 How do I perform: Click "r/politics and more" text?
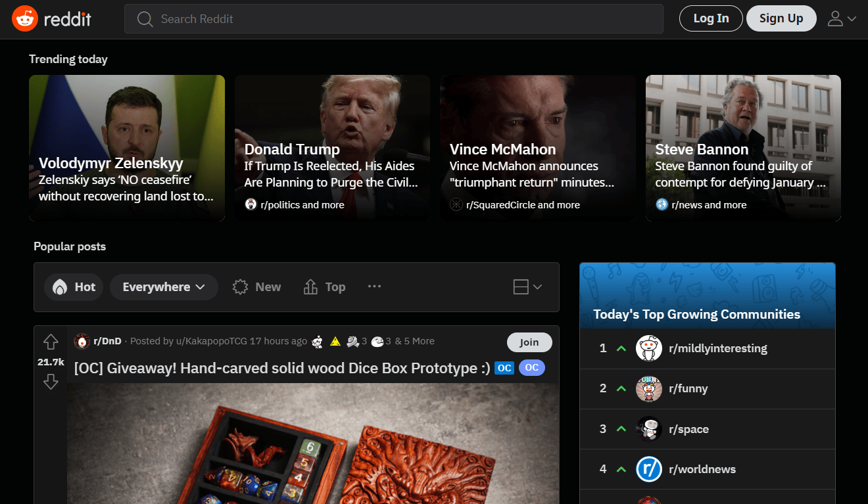coord(302,205)
